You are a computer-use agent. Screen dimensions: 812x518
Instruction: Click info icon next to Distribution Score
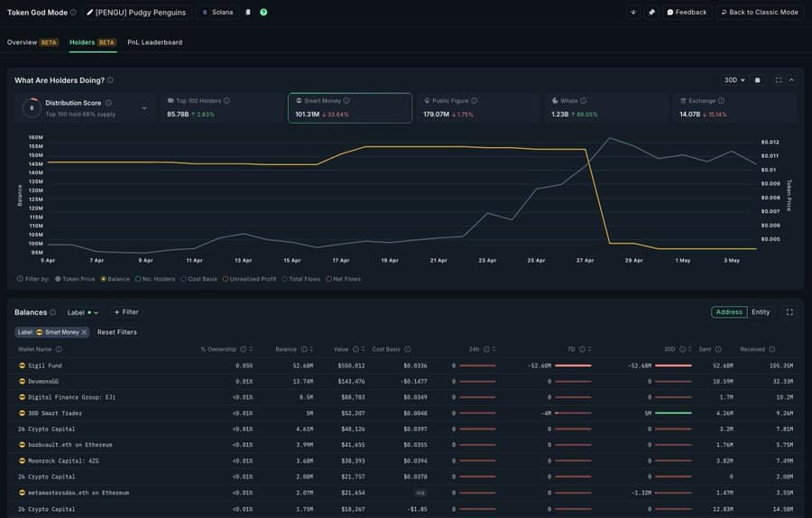tap(108, 103)
